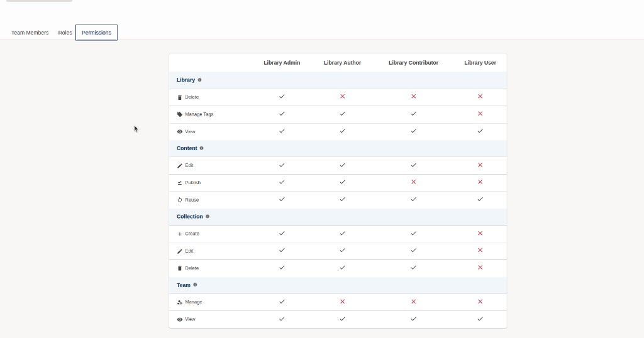This screenshot has width=644, height=338.
Task: Click the Library User column header
Action: (480, 63)
